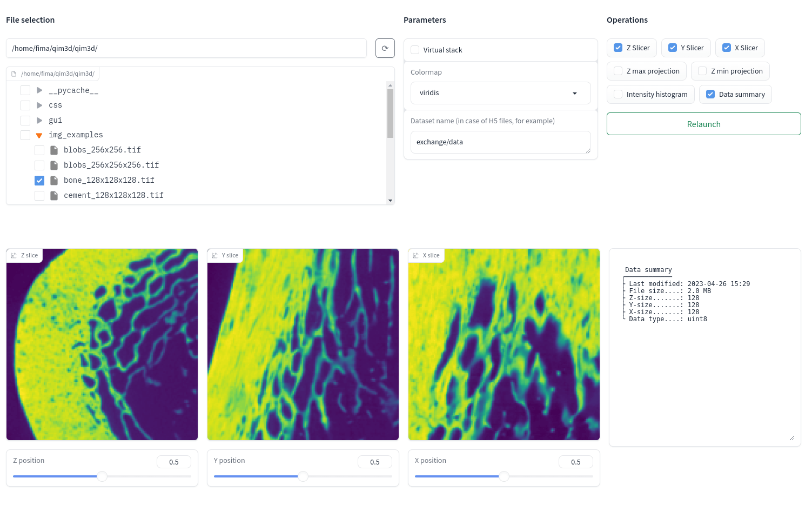The height and width of the screenshot is (511, 812).
Task: Enable Z max projection
Action: [618, 71]
